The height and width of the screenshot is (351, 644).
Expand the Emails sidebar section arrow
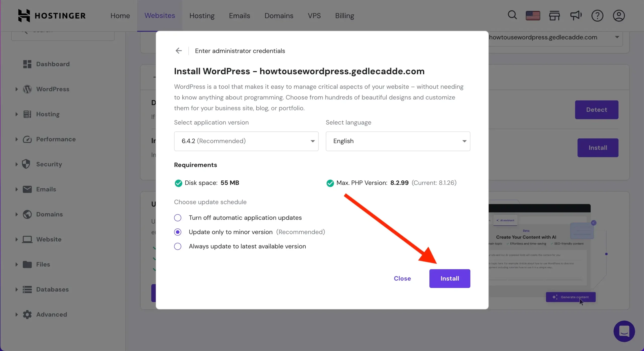tap(17, 189)
